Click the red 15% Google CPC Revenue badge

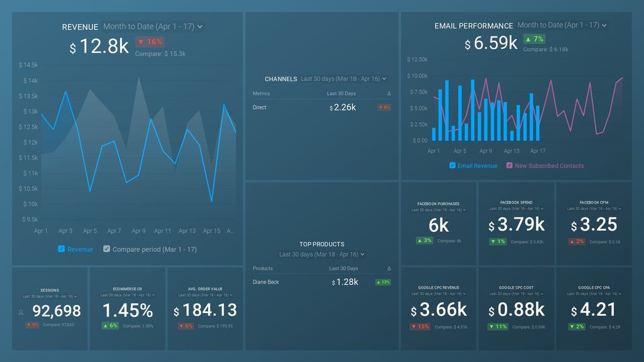click(x=419, y=327)
